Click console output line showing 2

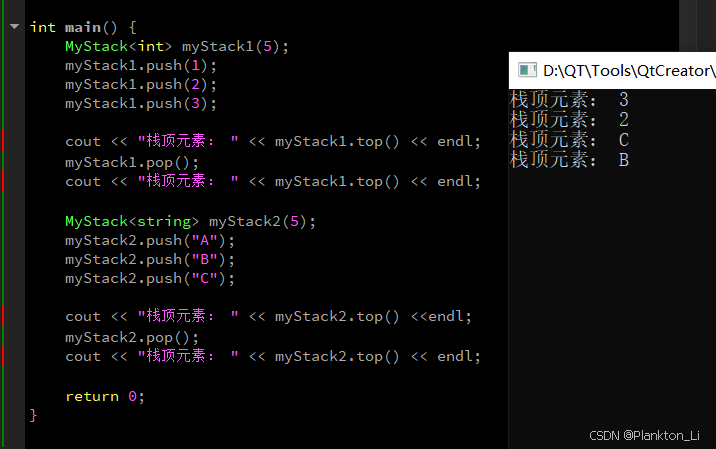[569, 120]
